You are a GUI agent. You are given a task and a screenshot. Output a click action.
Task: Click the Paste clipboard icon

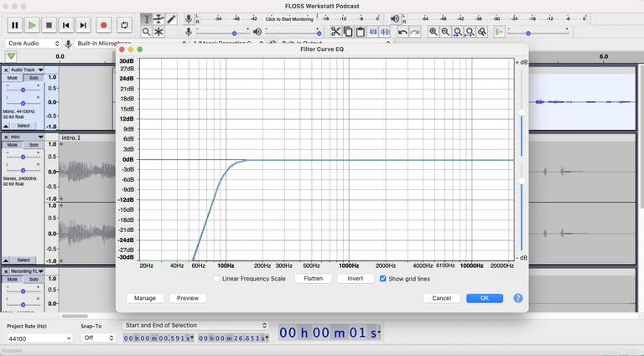click(361, 32)
